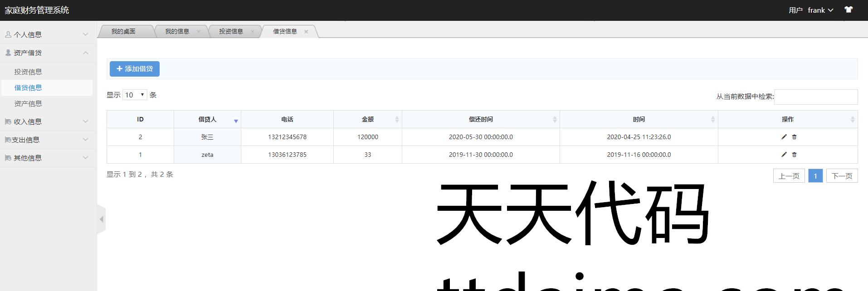This screenshot has height=291, width=868.
Task: Switch to the 我的桌面 tab
Action: point(123,31)
